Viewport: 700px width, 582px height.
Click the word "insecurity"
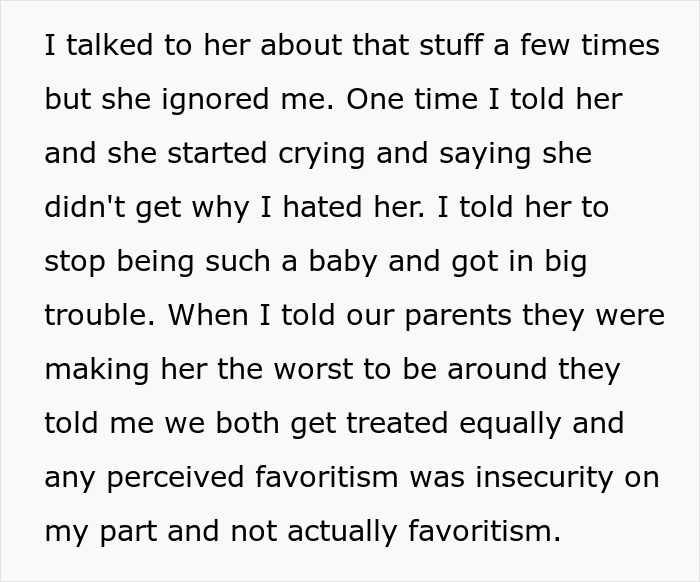pyautogui.click(x=545, y=478)
